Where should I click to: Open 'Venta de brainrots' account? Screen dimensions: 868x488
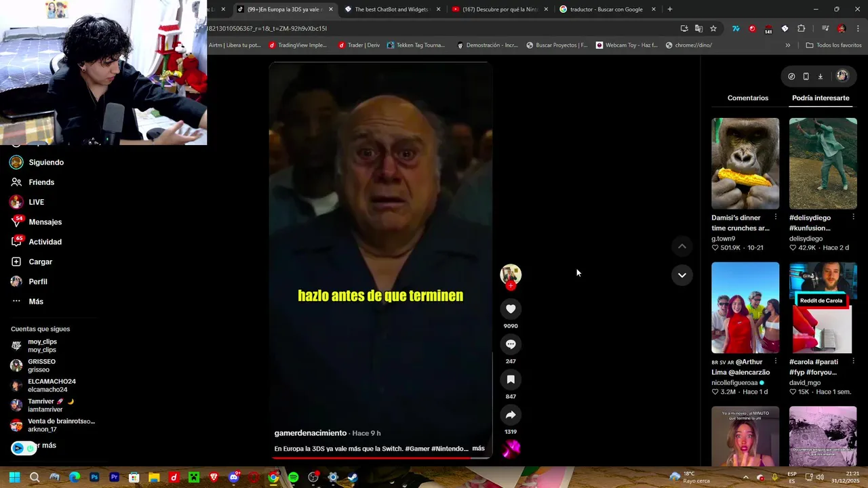tap(61, 425)
